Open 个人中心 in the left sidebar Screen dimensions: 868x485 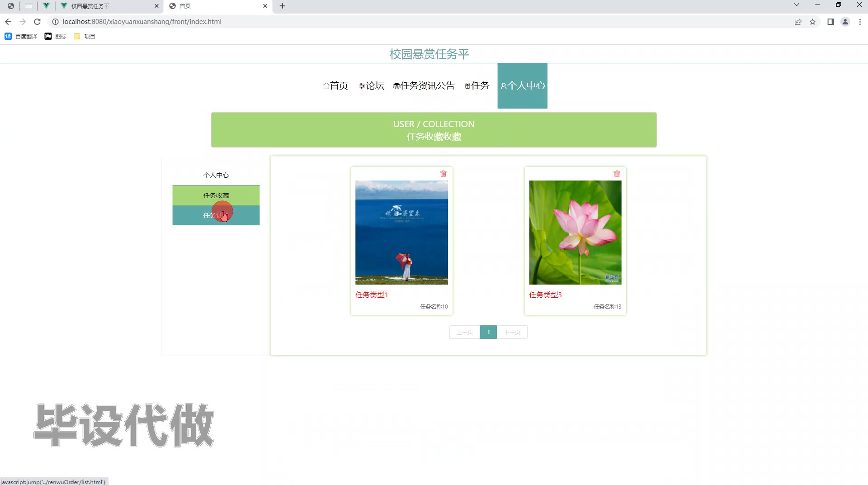pyautogui.click(x=216, y=175)
